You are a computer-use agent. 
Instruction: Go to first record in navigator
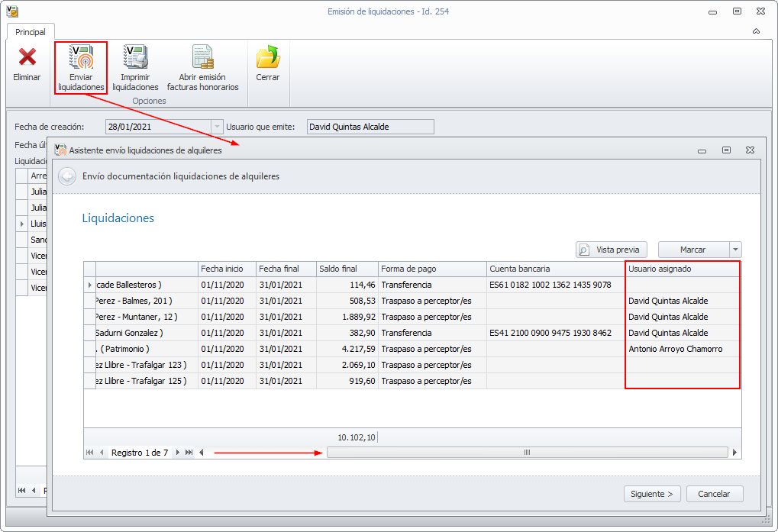pos(90,453)
